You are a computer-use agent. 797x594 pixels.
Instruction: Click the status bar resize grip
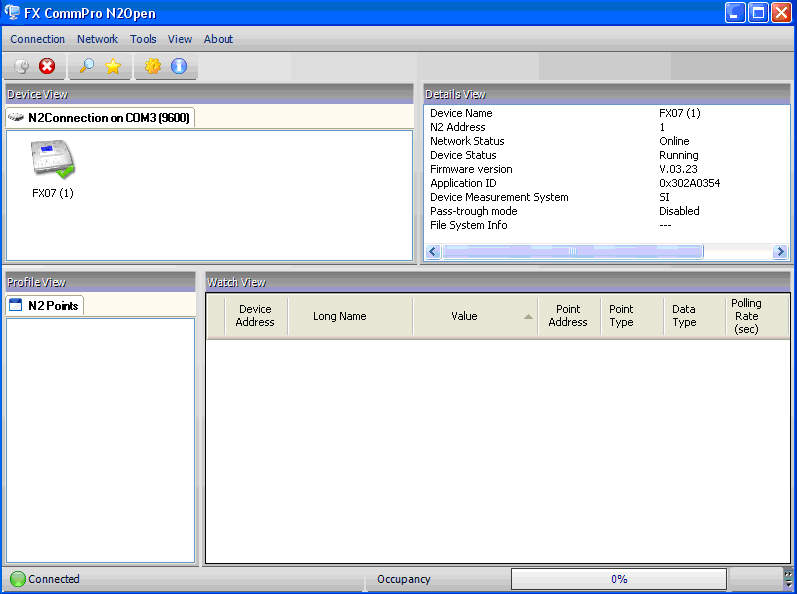789,579
